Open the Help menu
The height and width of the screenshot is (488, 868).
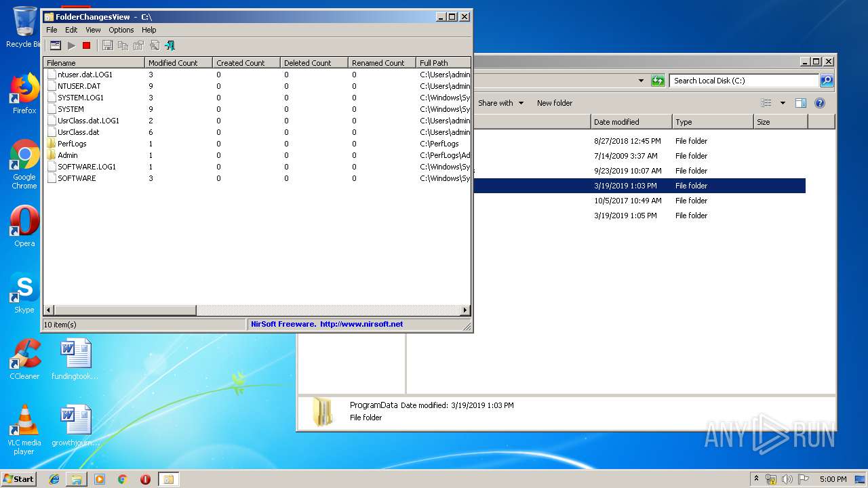pos(149,30)
